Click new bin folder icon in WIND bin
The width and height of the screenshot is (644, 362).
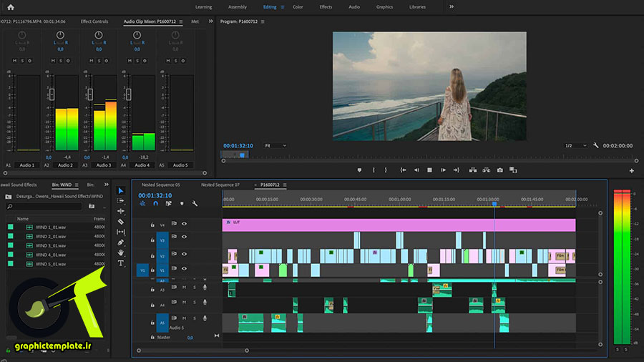[92, 207]
